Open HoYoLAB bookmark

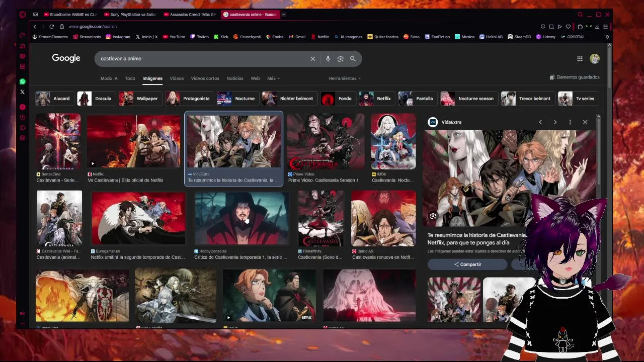click(x=491, y=37)
